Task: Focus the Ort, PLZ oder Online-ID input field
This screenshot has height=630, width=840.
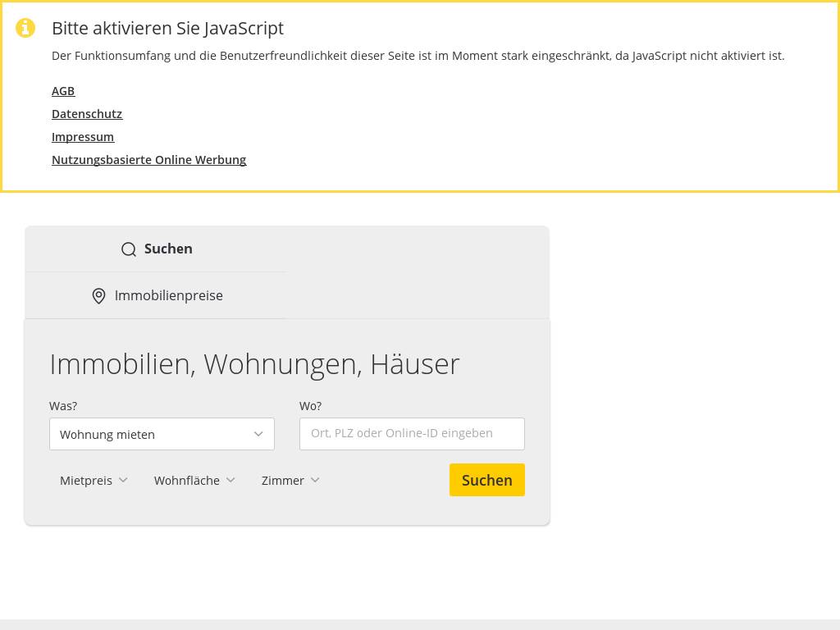Action: tap(412, 434)
